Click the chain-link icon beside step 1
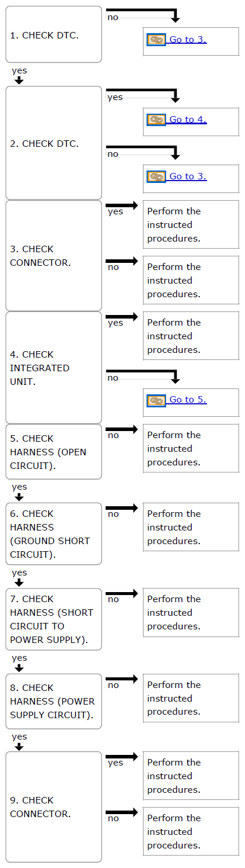Screen dimensions: 245x868 (x=156, y=40)
